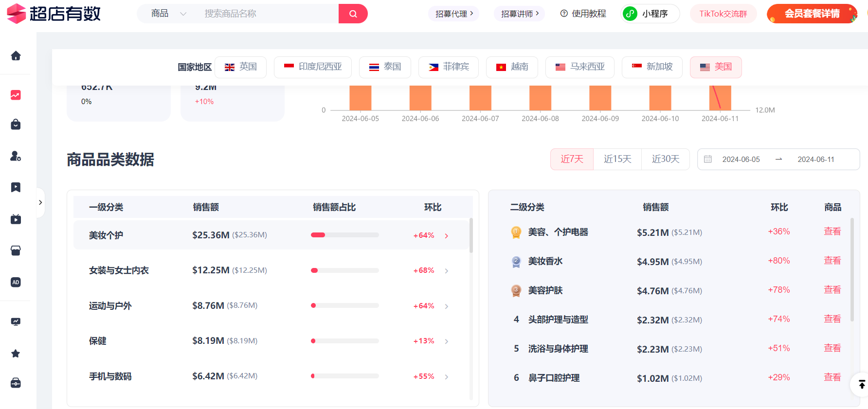Select the 越南 country tab
The width and height of the screenshot is (868, 409).
[512, 67]
